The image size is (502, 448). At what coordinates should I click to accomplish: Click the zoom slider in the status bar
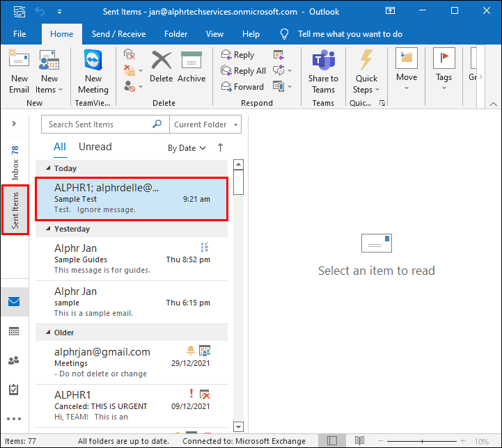pos(422,441)
